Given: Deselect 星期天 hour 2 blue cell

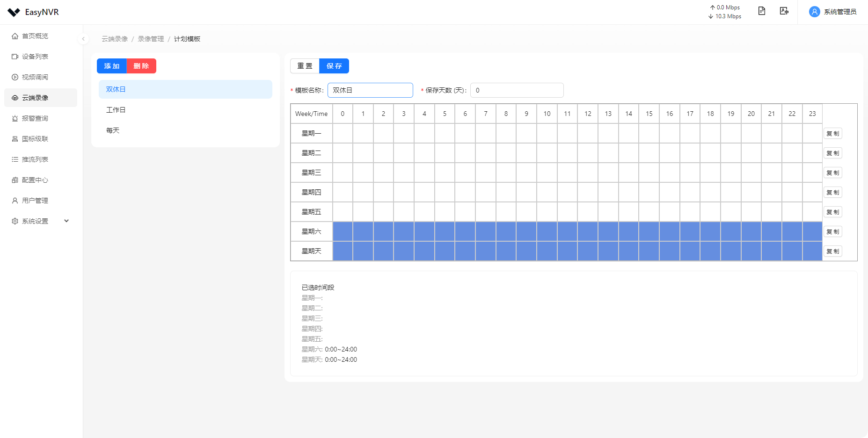Looking at the screenshot, I should point(383,251).
